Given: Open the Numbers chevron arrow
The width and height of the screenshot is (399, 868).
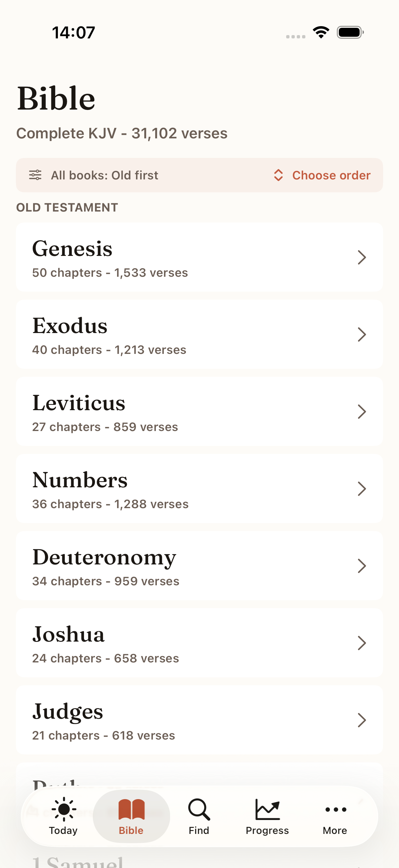Looking at the screenshot, I should [x=362, y=489].
